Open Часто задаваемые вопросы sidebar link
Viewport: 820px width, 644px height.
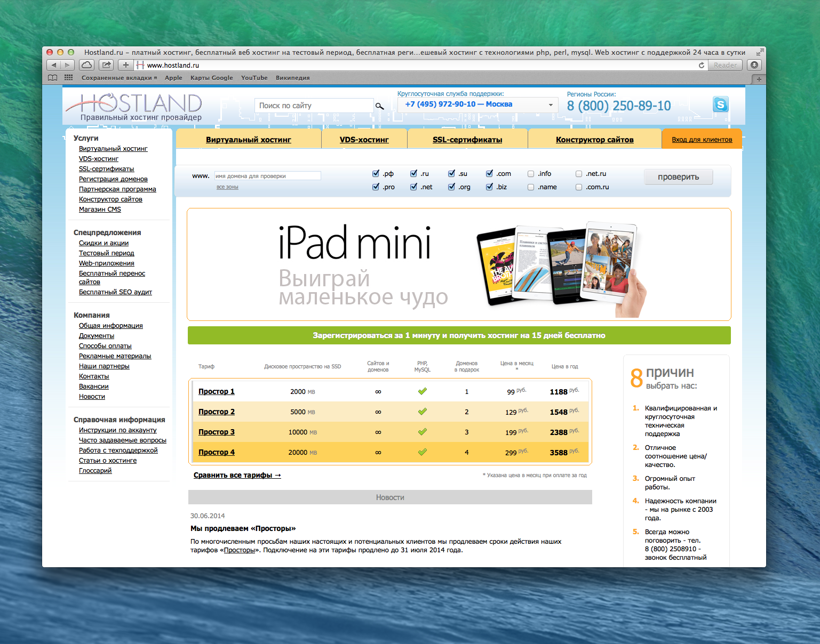pyautogui.click(x=123, y=440)
